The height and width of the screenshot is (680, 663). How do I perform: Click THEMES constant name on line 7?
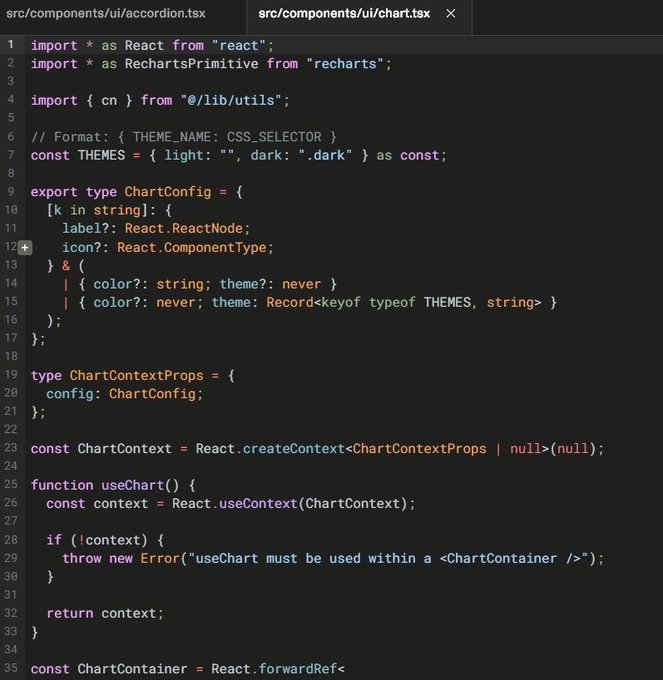click(x=101, y=155)
